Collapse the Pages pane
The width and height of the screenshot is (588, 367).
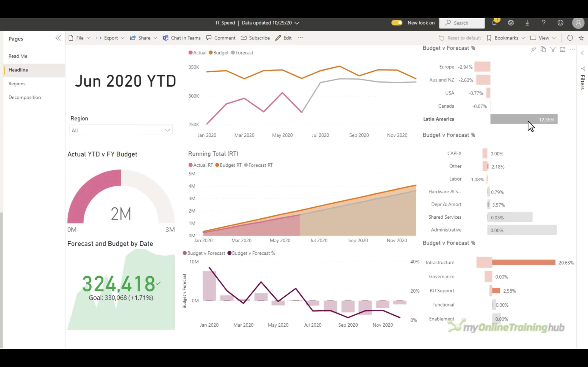pyautogui.click(x=58, y=38)
